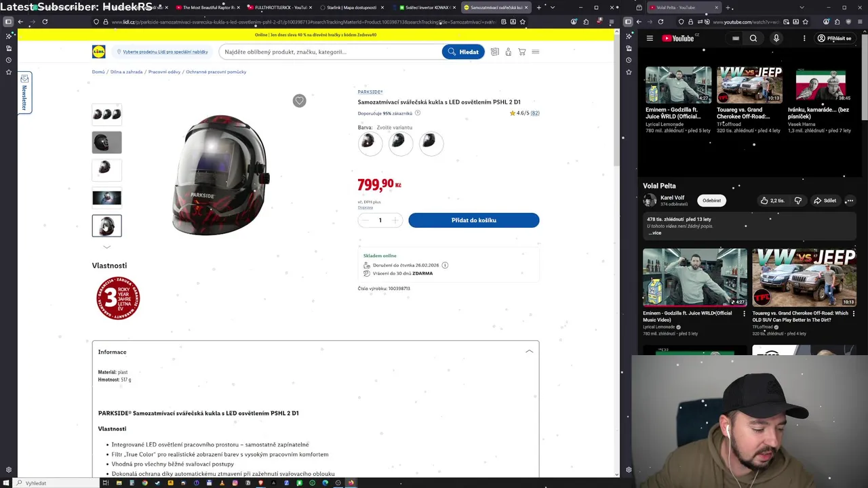The height and width of the screenshot is (488, 868).
Task: Select the second helmet color variant
Action: (x=400, y=142)
